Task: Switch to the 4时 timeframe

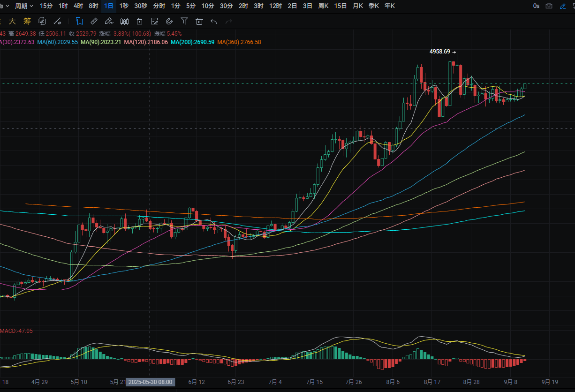Action: click(x=78, y=6)
